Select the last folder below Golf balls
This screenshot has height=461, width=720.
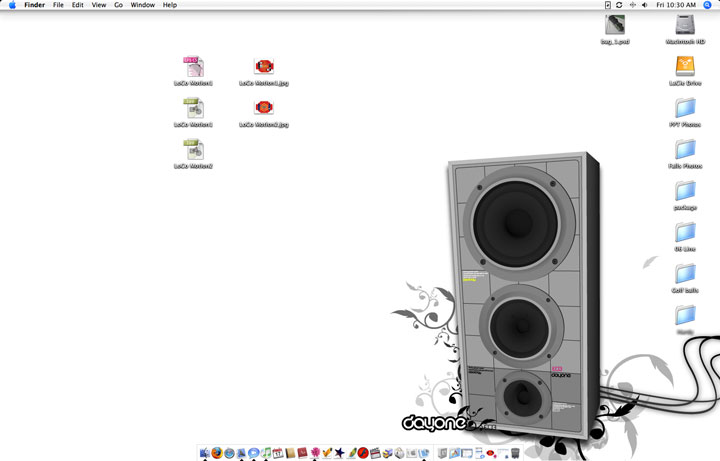pos(685,315)
